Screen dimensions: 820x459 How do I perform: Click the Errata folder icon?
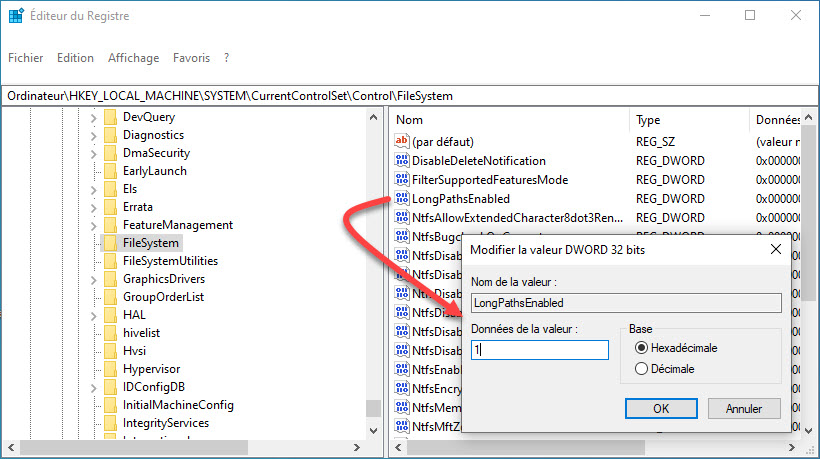pos(110,207)
